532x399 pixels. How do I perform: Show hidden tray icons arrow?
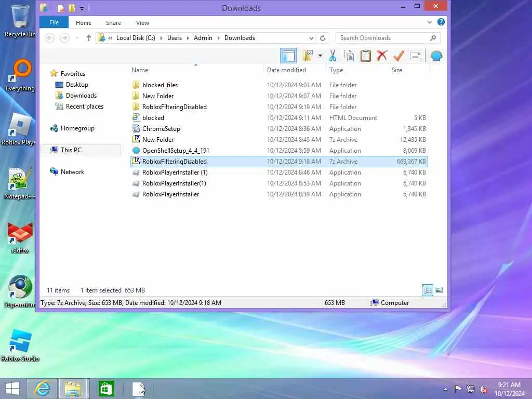click(x=445, y=389)
